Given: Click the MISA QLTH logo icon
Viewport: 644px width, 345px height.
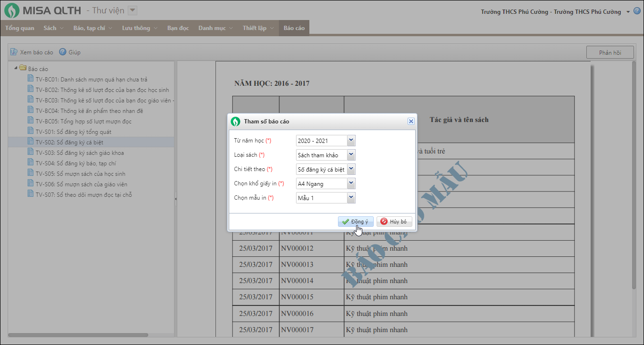Looking at the screenshot, I should click(12, 10).
